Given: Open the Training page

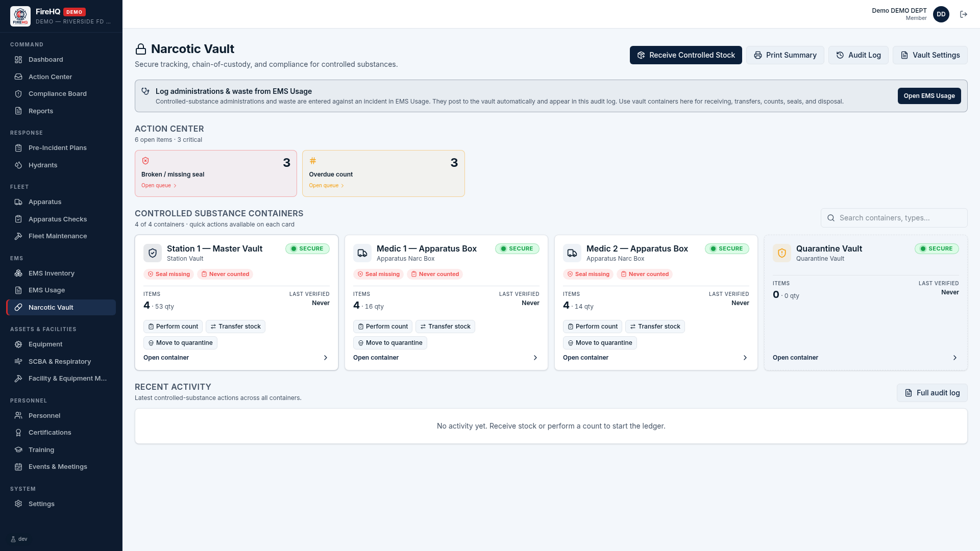Looking at the screenshot, I should [61, 450].
